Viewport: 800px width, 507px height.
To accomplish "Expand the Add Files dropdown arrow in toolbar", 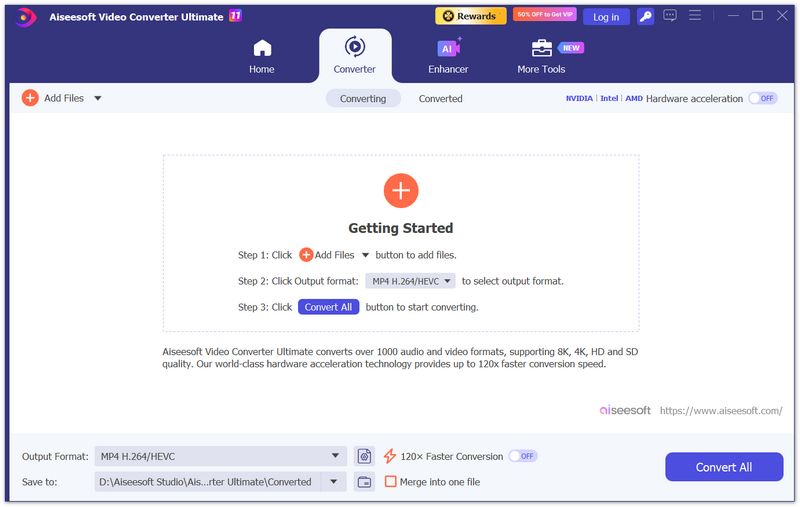I will click(98, 98).
